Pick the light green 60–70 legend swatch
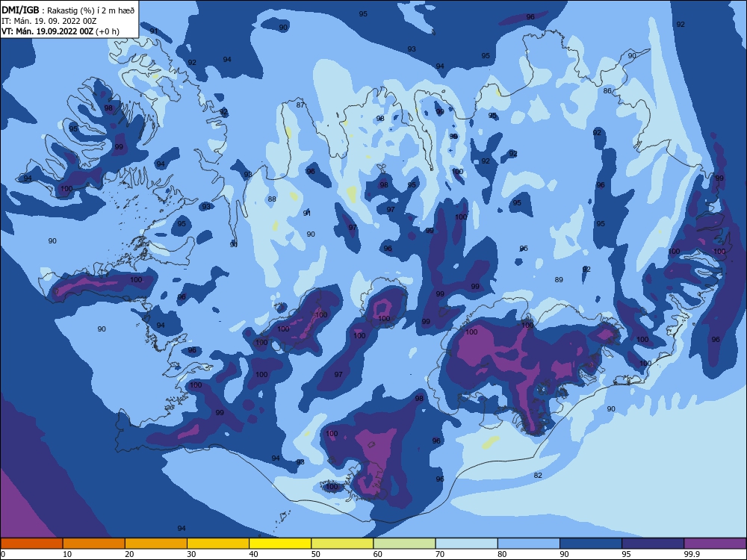Screen dimensions: 747x560 tap(404, 544)
